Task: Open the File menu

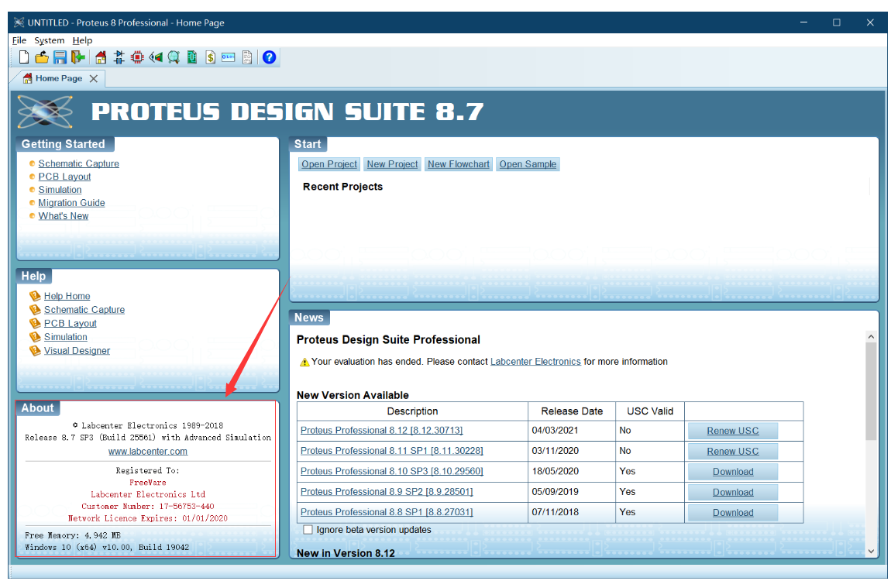Action: click(19, 40)
